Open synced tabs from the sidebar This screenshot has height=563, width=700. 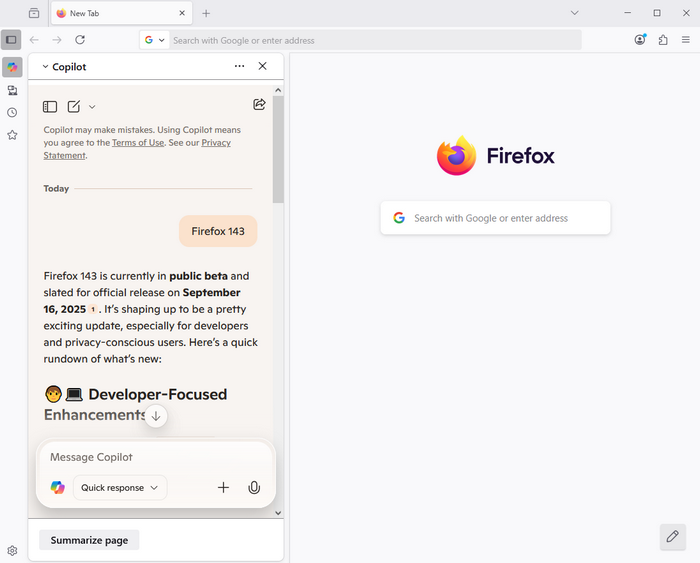click(x=12, y=90)
